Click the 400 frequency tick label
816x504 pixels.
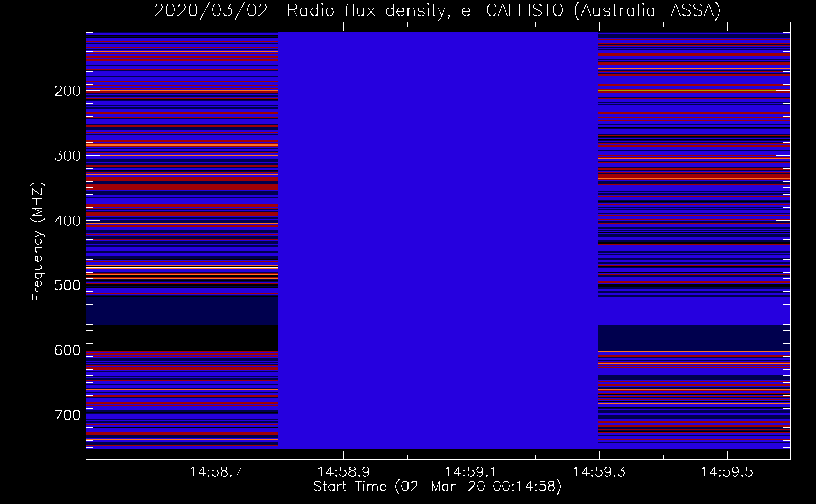pos(68,221)
